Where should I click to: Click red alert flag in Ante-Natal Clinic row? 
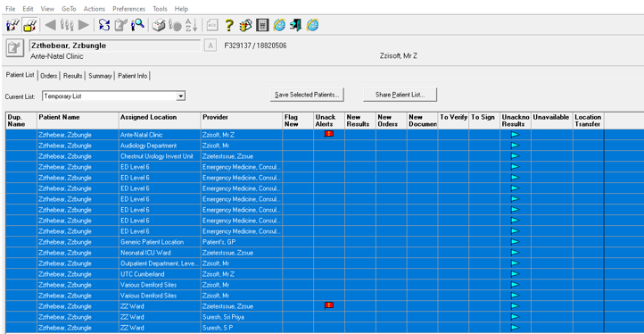click(x=329, y=134)
